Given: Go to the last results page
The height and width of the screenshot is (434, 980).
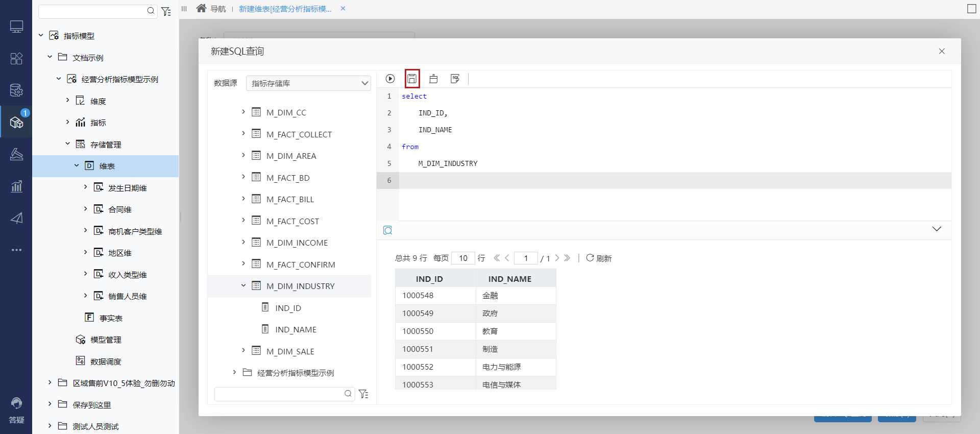Looking at the screenshot, I should pyautogui.click(x=567, y=258).
